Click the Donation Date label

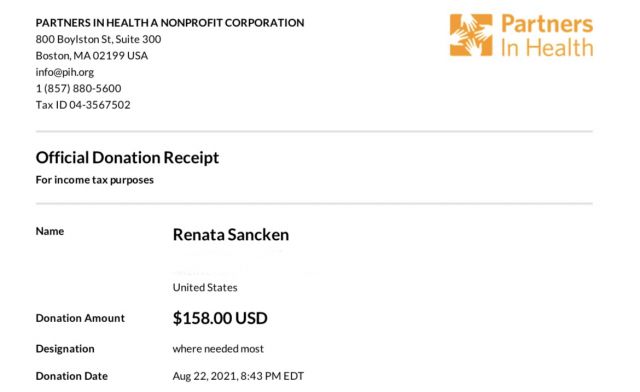(72, 376)
